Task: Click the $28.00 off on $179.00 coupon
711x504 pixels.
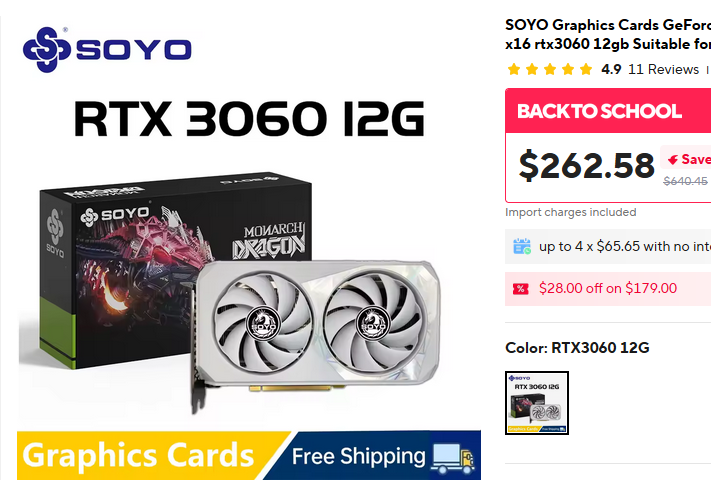Action: (x=608, y=289)
